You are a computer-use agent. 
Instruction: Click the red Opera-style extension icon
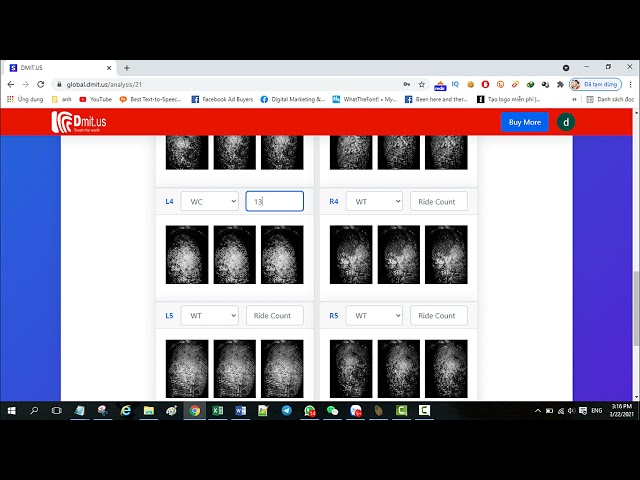(485, 84)
